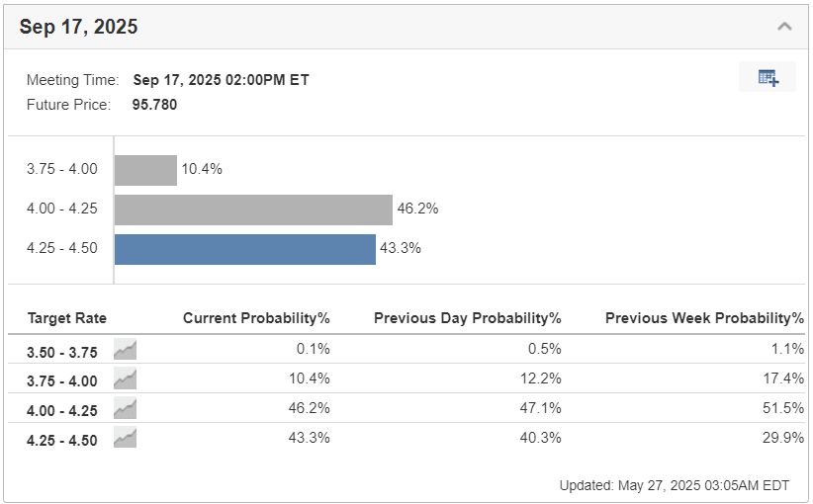Click the Previous Week Probability% column header
813x504 pixels.
704,318
